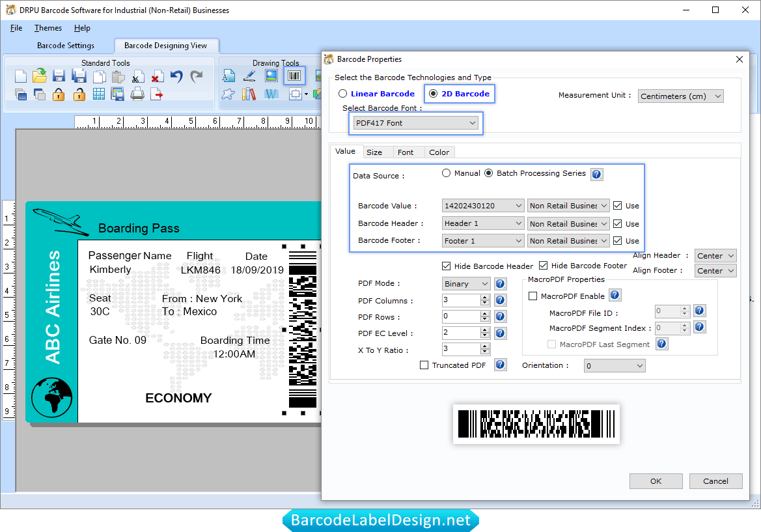The image size is (761, 532).
Task: Lock the selected object with the closed padlock
Action: coord(59,94)
